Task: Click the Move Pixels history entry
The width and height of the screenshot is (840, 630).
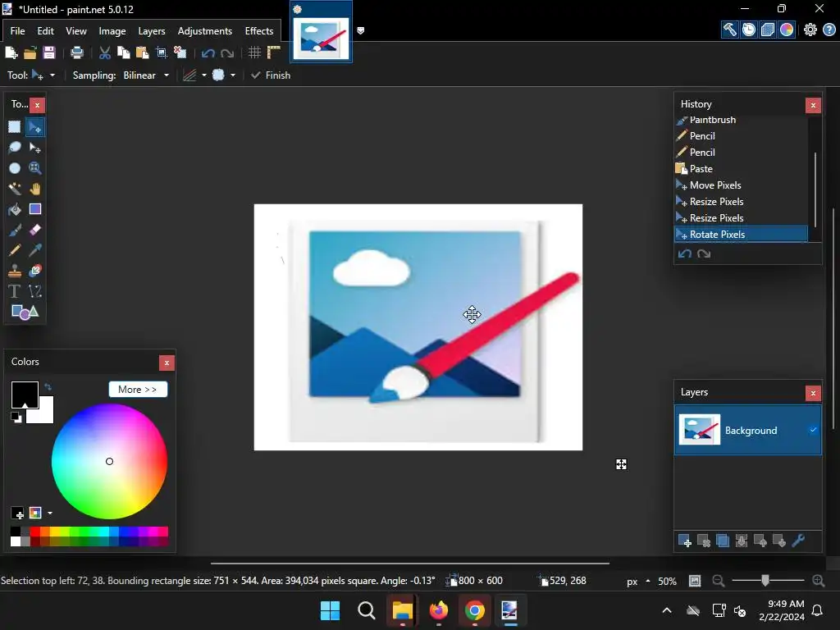Action: pos(741,185)
